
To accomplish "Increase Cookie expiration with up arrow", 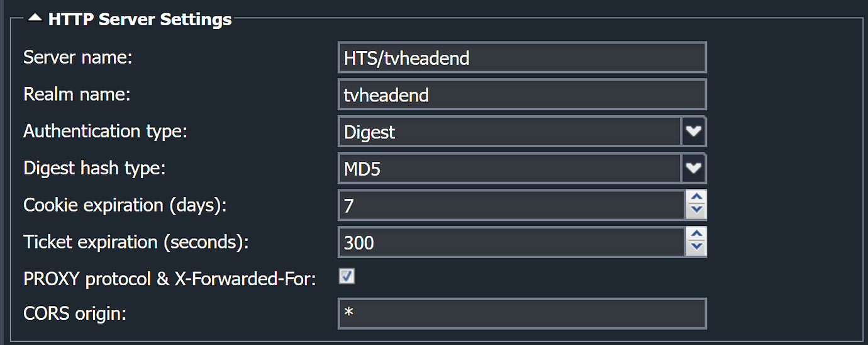I will click(x=696, y=198).
